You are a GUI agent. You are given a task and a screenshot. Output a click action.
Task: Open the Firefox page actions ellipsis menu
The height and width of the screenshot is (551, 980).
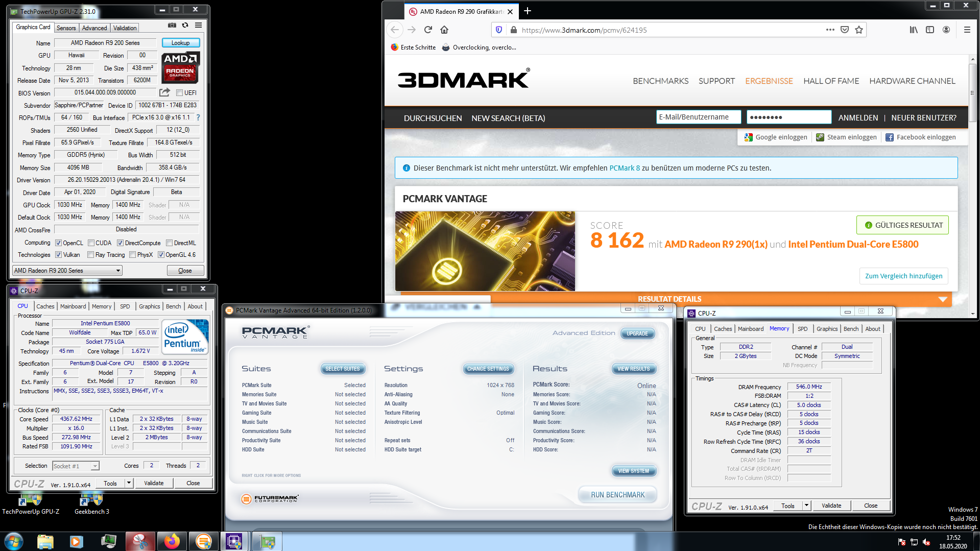pyautogui.click(x=830, y=30)
